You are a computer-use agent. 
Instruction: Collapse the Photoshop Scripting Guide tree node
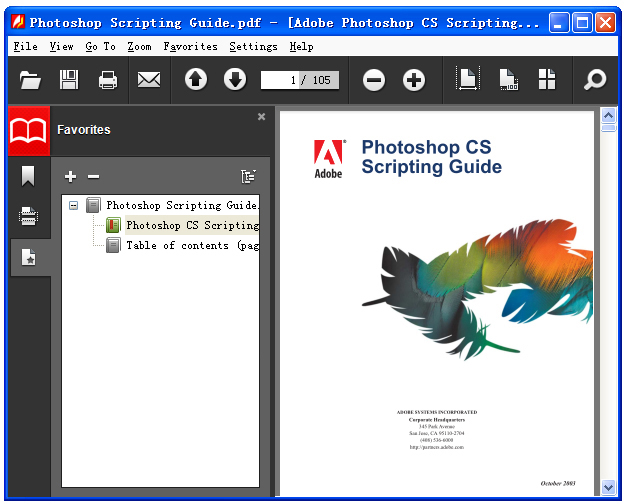[73, 206]
